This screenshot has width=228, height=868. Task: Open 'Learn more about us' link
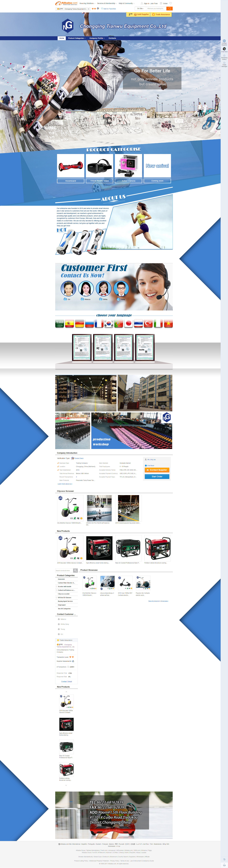click(65, 484)
